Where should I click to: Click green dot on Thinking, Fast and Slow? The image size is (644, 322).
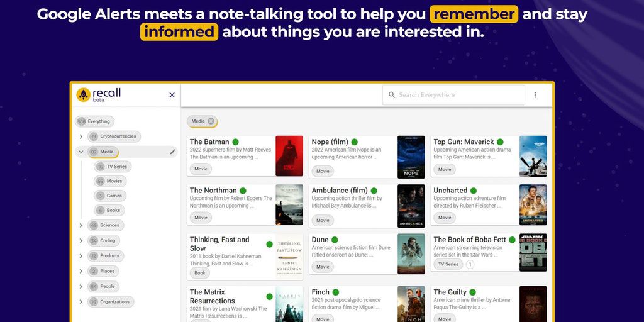pyautogui.click(x=269, y=244)
